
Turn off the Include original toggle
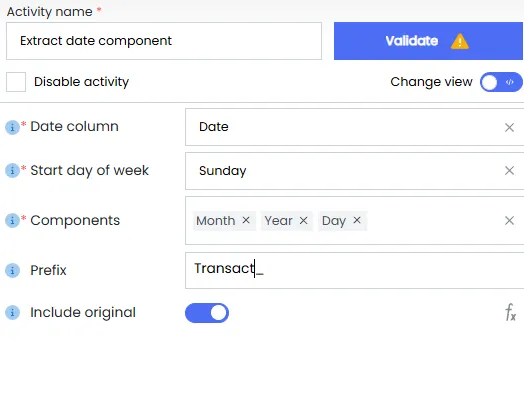(207, 313)
